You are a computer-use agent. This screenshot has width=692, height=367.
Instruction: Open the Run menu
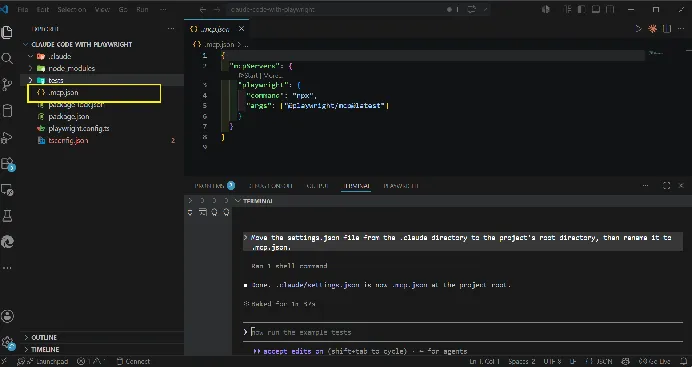point(142,9)
